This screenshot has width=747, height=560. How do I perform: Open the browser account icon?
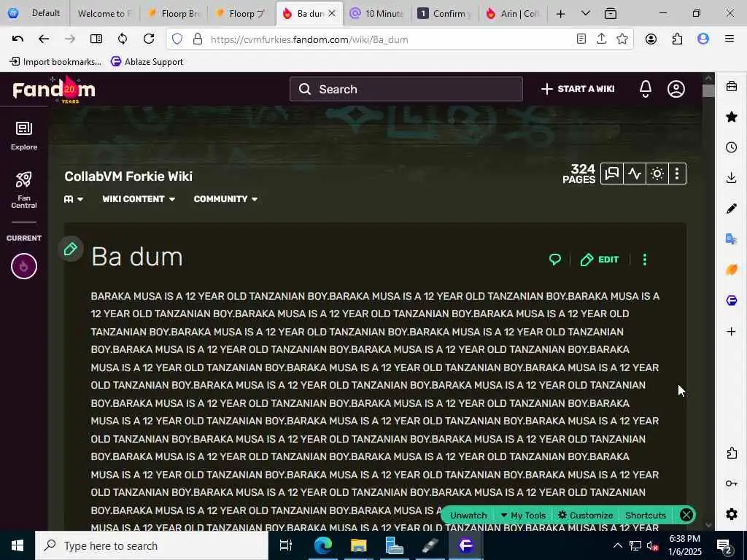[x=651, y=39]
